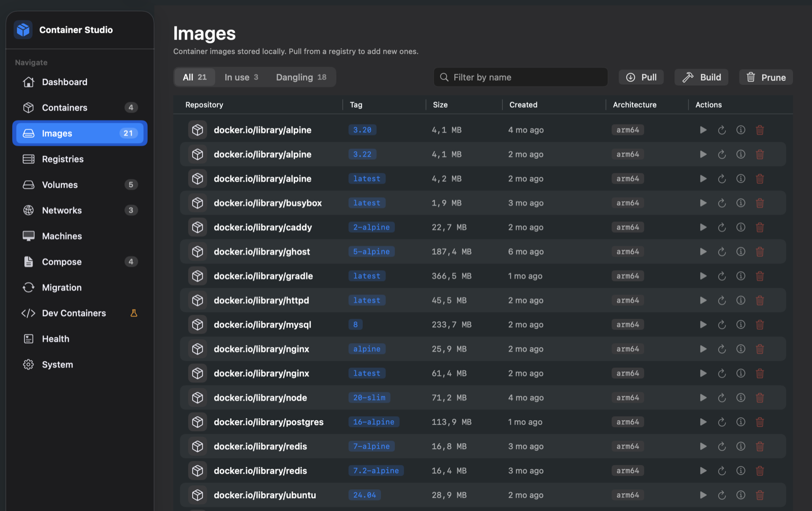
Task: Click the 366,5 MB size value
Action: click(x=451, y=276)
